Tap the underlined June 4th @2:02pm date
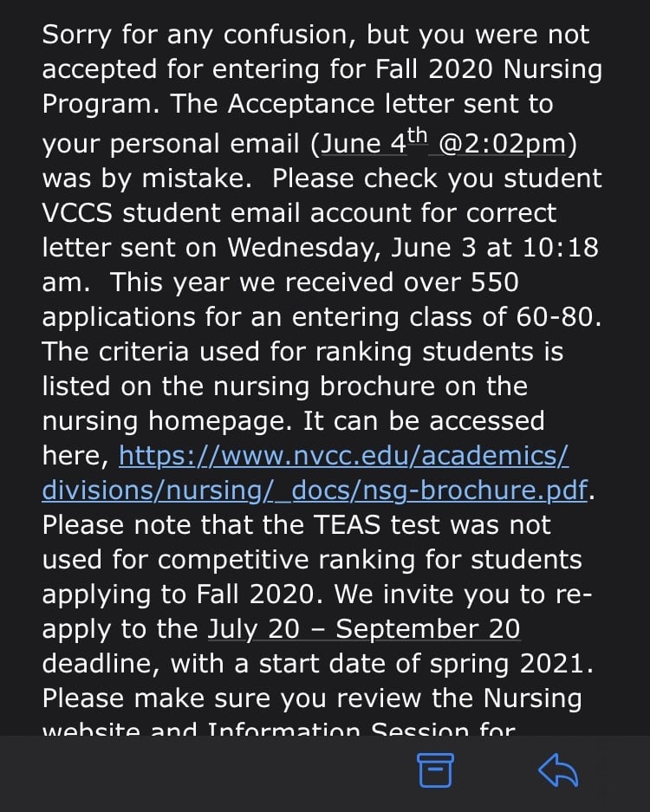This screenshot has height=812, width=650. tap(444, 142)
